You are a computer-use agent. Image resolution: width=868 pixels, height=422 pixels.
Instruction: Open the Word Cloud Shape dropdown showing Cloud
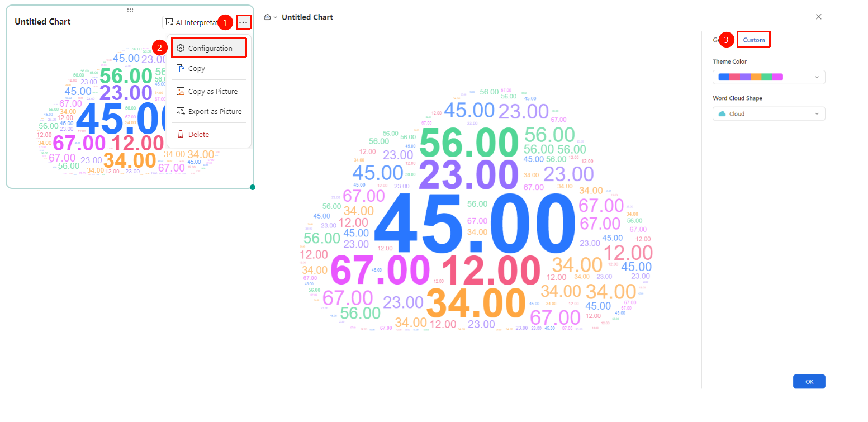[769, 113]
